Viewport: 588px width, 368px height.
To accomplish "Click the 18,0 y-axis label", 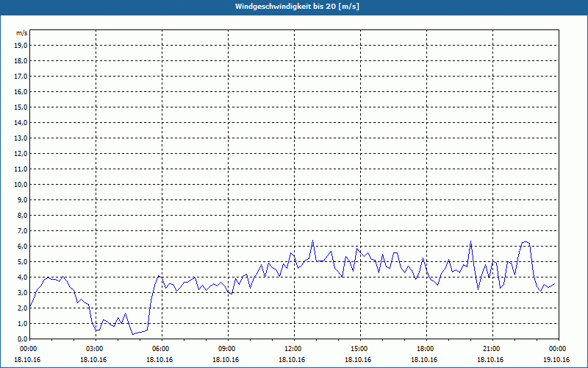I will tap(21, 61).
